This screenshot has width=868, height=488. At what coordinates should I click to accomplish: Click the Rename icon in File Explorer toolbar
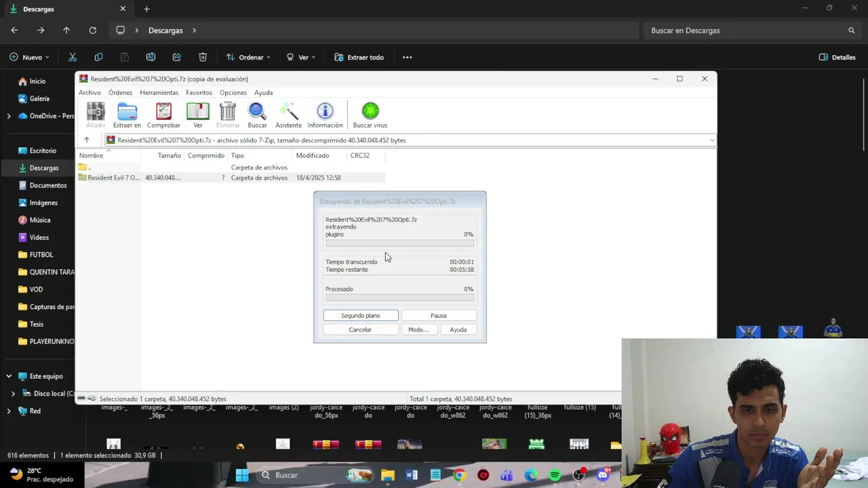(x=151, y=58)
